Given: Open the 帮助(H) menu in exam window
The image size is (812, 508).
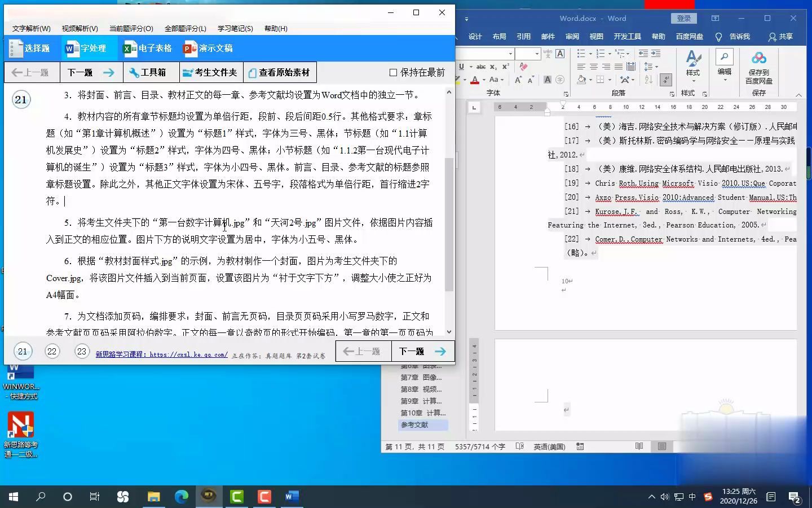Looking at the screenshot, I should pos(276,28).
